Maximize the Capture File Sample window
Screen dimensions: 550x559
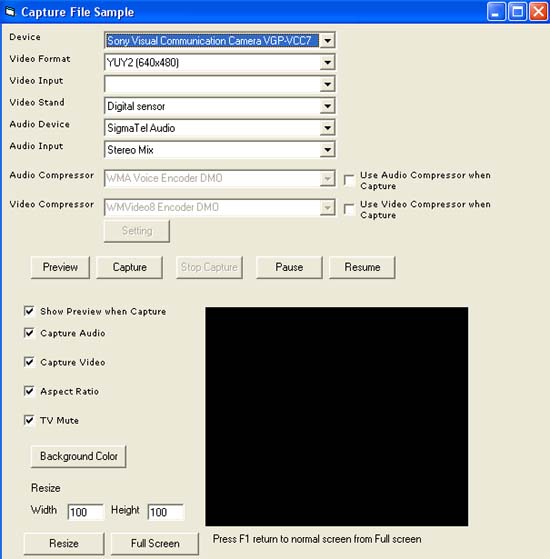[517, 12]
